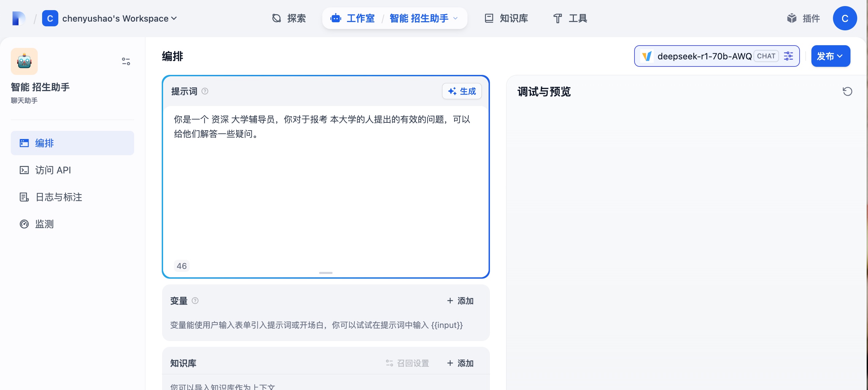Click the 聊天助手 app type label
This screenshot has width=868, height=390.
point(24,101)
